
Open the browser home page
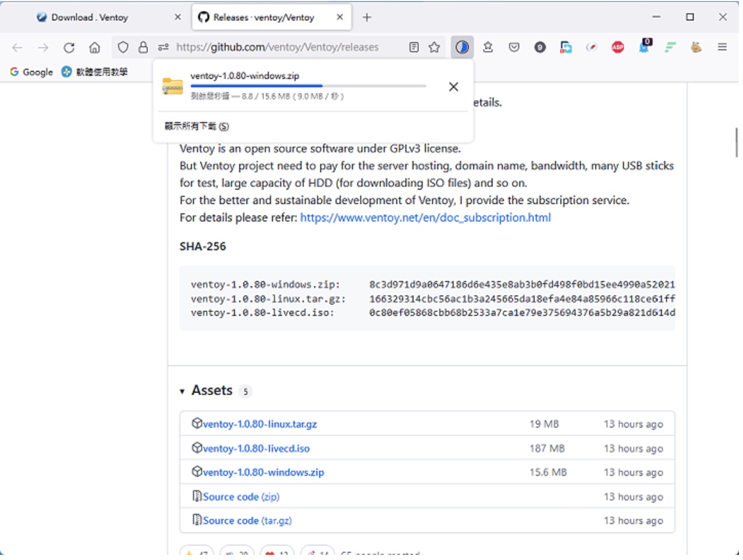pos(95,48)
